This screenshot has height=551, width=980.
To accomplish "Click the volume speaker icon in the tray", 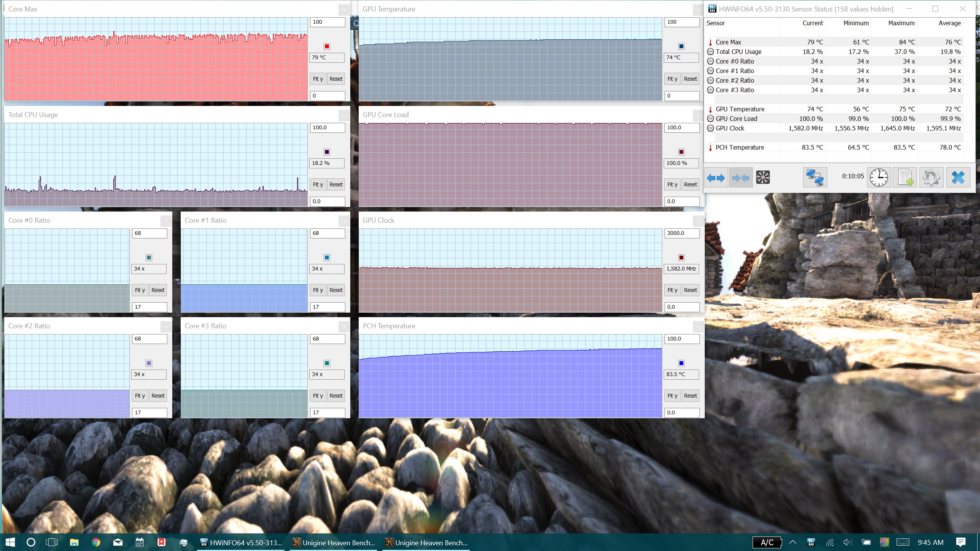I will (x=847, y=542).
